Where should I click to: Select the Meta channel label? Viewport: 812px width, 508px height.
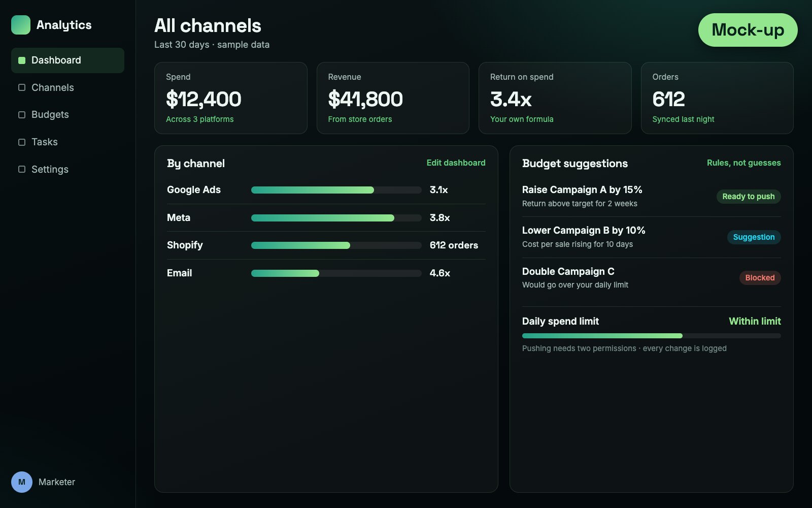[x=179, y=218]
